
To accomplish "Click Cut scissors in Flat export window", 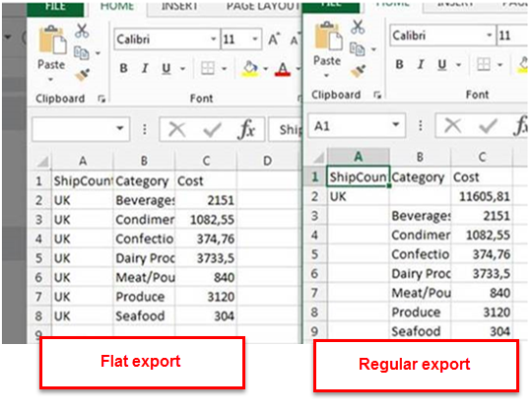I will pos(82,31).
